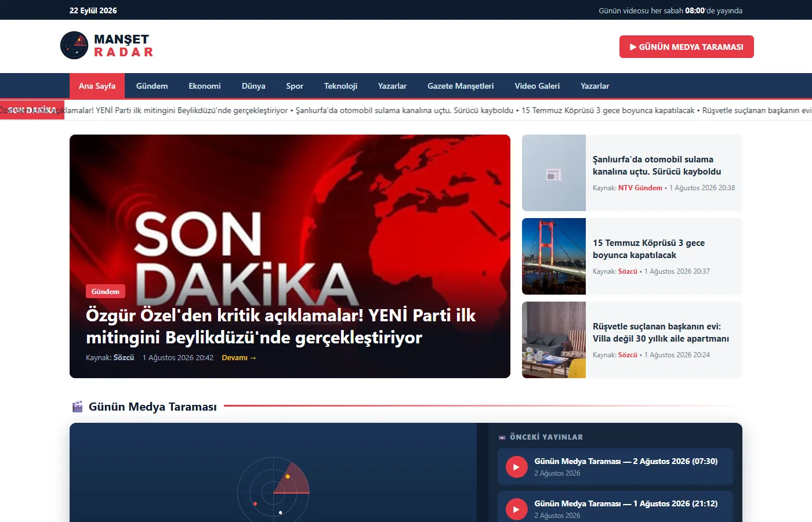Screen dimensions: 812x522
Task: Click the '1 Ağustos 2026 20:38' timestamp
Action: click(x=702, y=188)
